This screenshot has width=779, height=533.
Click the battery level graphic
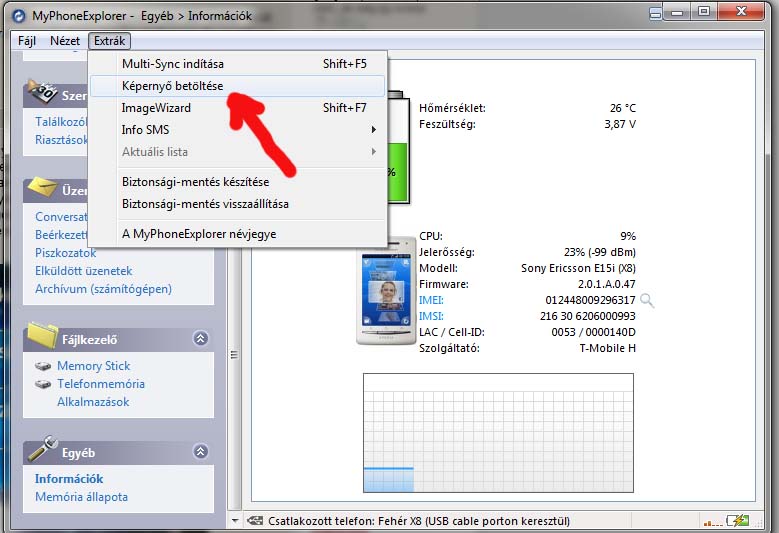tap(398, 148)
